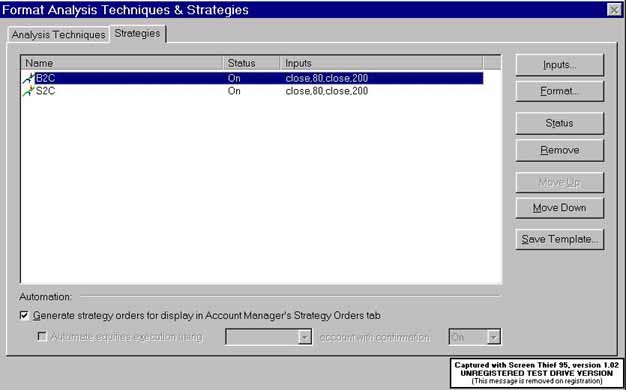The image size is (626, 390).
Task: Click On status of B2C row
Action: [x=234, y=78]
